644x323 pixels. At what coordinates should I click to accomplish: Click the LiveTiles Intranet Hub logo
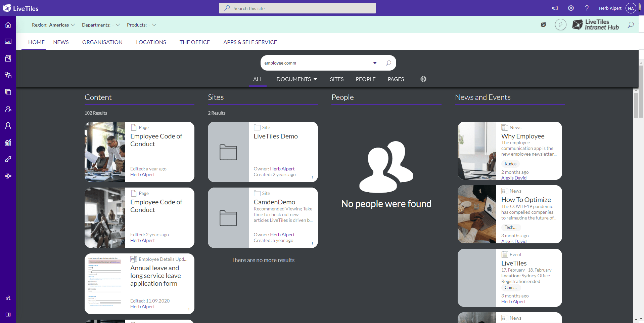pos(595,25)
